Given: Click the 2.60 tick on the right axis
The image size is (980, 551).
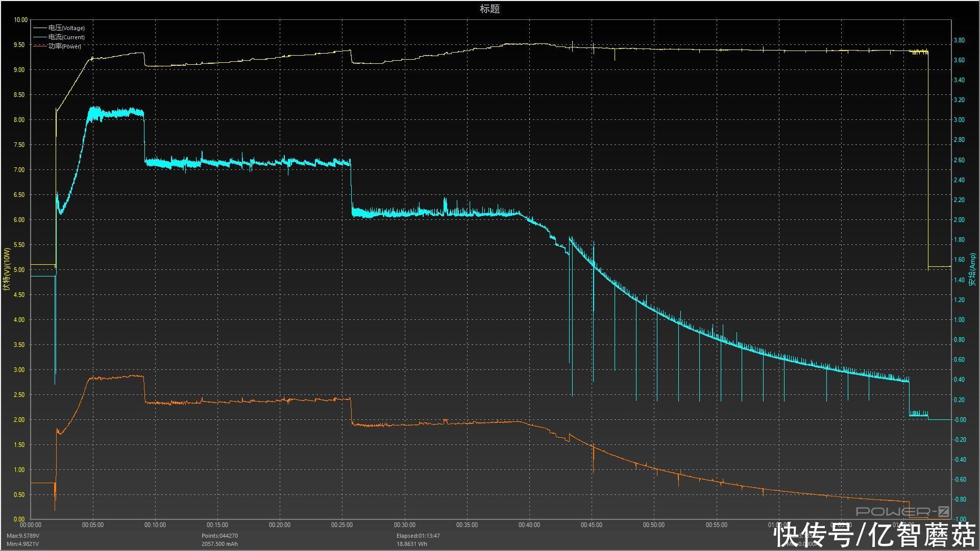Looking at the screenshot, I should click(959, 160).
